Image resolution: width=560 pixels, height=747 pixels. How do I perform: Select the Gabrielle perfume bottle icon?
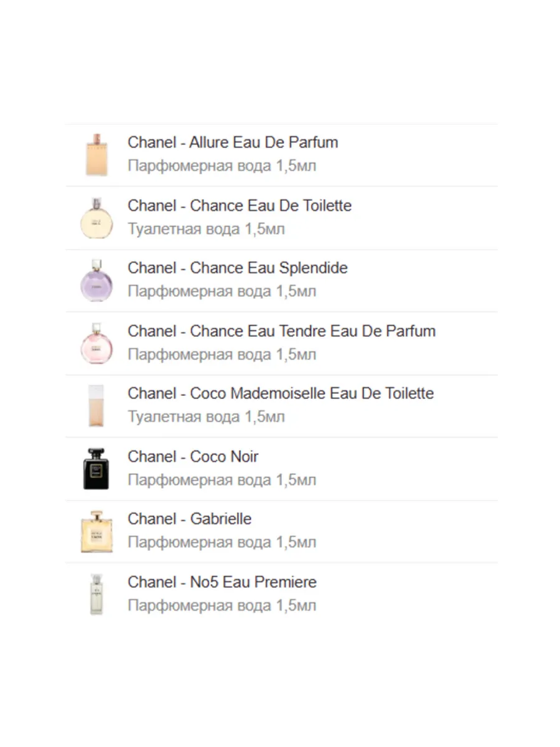[x=96, y=532]
